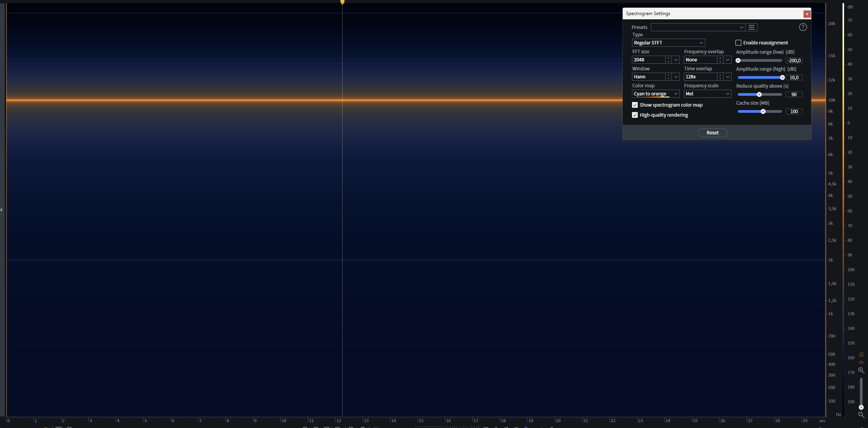Uncheck High-quality rendering
The height and width of the screenshot is (428, 868).
pos(635,115)
